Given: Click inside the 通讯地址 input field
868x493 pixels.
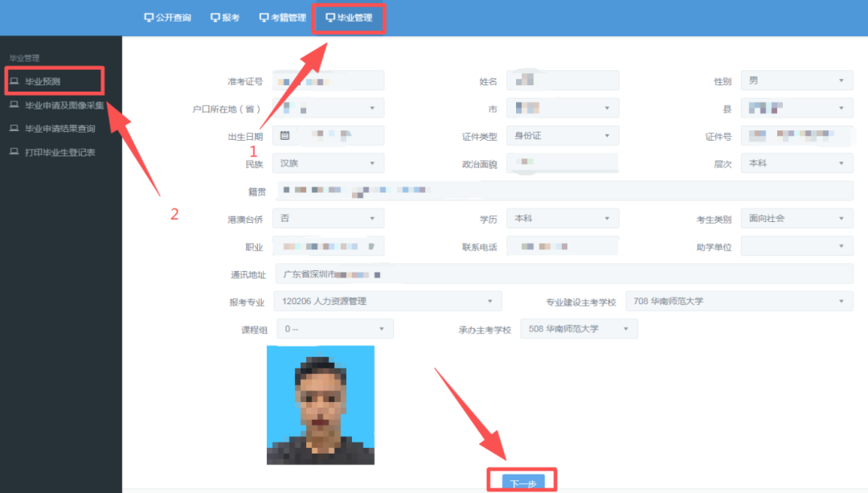Looking at the screenshot, I should pyautogui.click(x=482, y=273).
